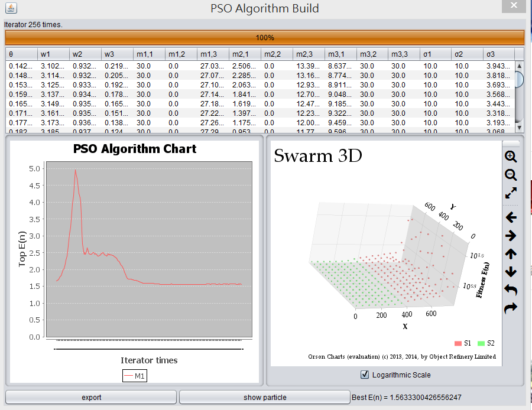This screenshot has height=410, width=532.
Task: Expand the Swarm 3D chart to fullscreen
Action: click(x=510, y=193)
